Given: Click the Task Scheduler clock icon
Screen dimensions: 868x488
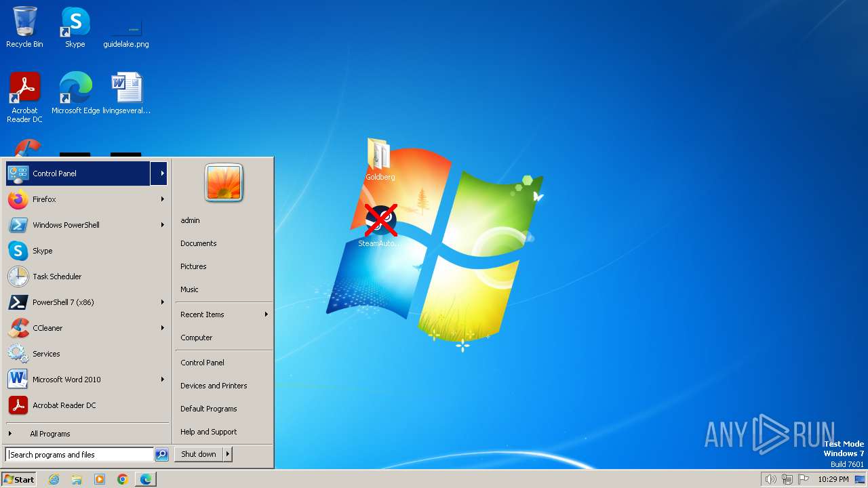Looking at the screenshot, I should click(x=18, y=277).
